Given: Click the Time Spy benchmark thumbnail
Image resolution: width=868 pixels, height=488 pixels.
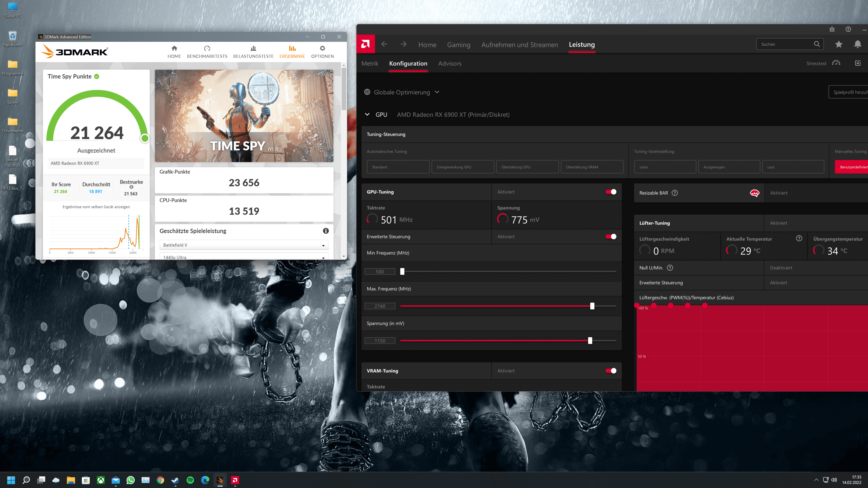Looking at the screenshot, I should pos(244,116).
